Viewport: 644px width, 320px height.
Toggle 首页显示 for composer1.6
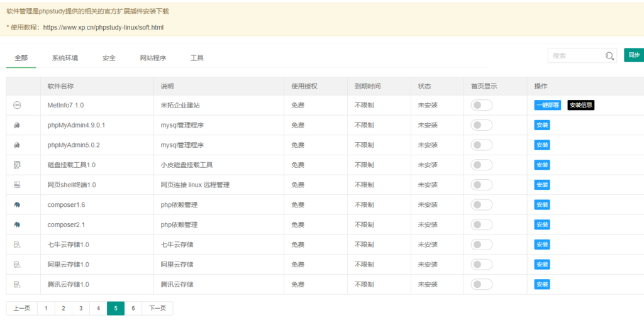point(481,204)
